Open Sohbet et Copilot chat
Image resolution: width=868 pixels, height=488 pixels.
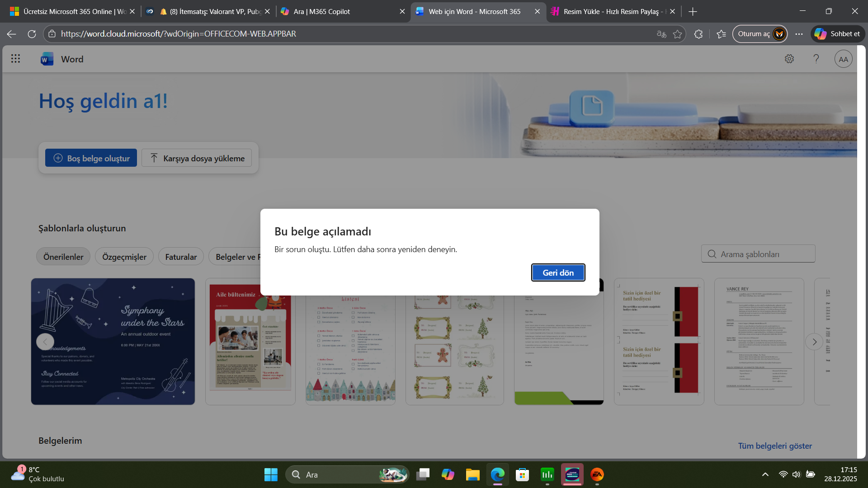click(x=838, y=34)
